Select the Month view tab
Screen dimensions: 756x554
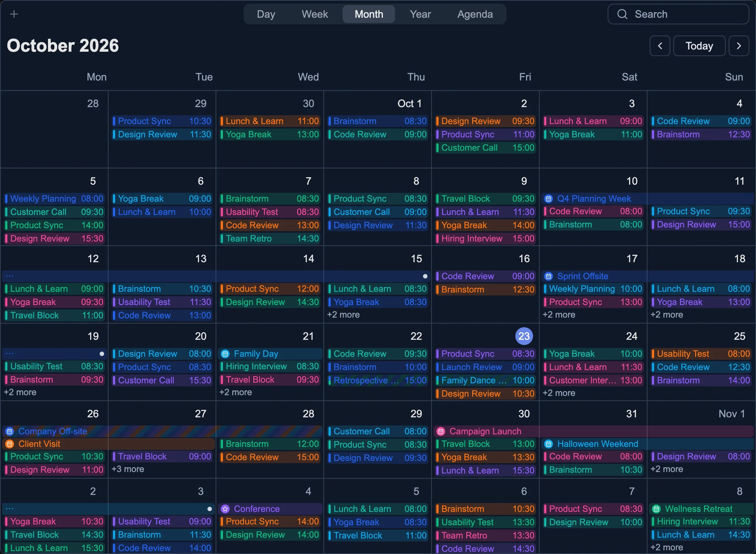369,14
